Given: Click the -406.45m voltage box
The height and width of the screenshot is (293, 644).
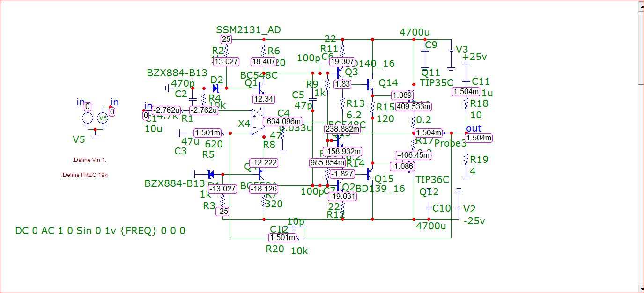Looking at the screenshot, I should coord(414,155).
